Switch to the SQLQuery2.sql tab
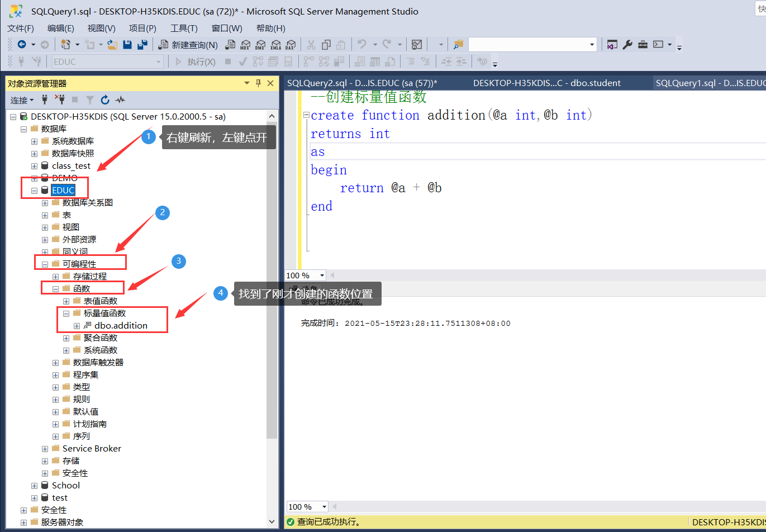The image size is (766, 532). (x=362, y=83)
